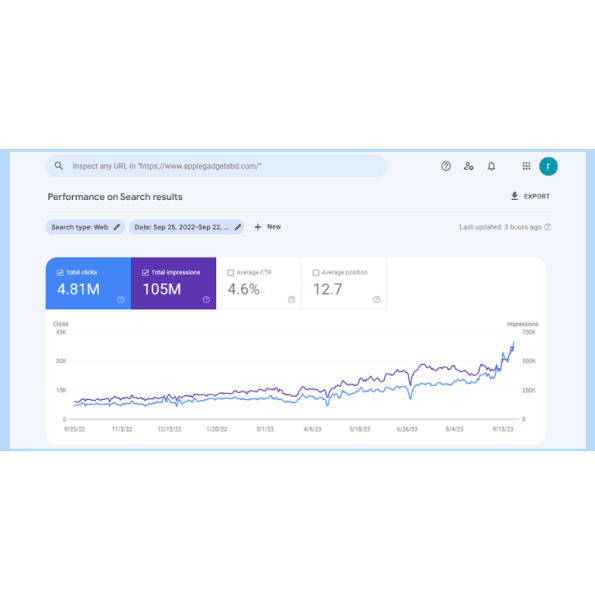Edit the Search type: Web filter pencil
This screenshot has width=595, height=600.
(117, 227)
